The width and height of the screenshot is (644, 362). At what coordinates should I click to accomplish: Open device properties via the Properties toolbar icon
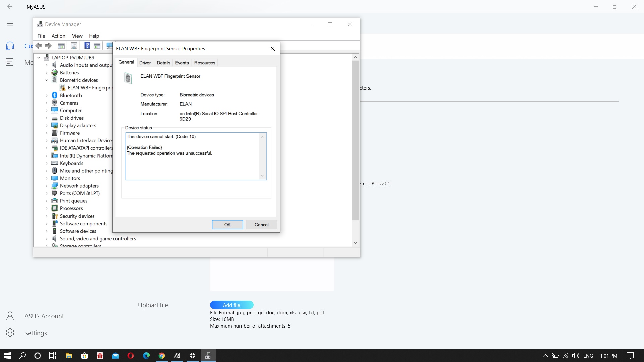[74, 46]
